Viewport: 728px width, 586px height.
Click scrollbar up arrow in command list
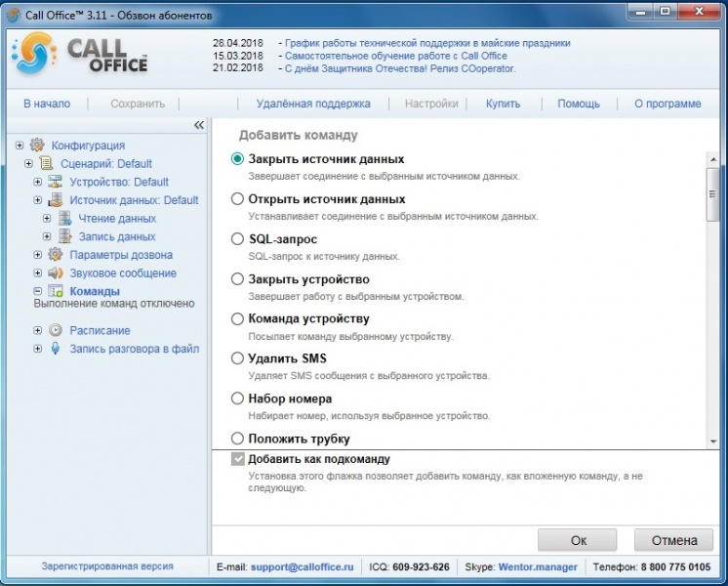(713, 159)
